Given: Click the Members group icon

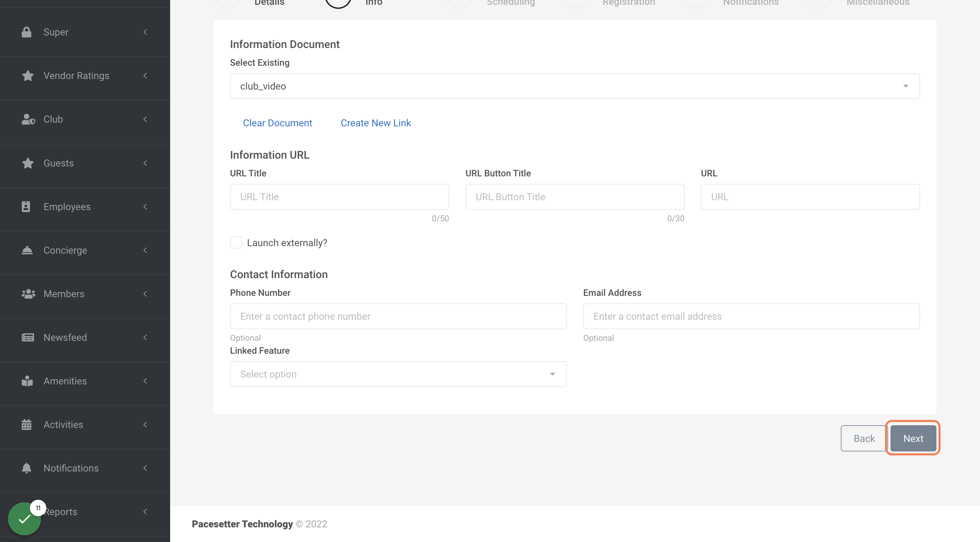Looking at the screenshot, I should click(29, 294).
